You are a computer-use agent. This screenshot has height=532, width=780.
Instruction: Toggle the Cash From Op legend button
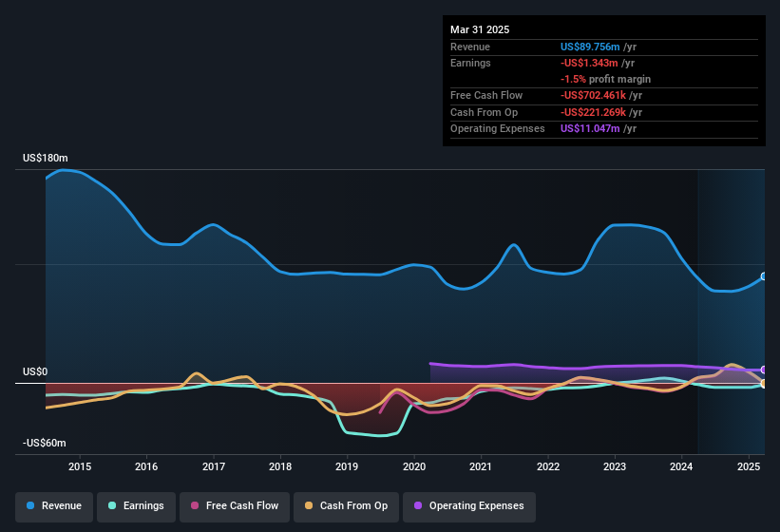(346, 506)
